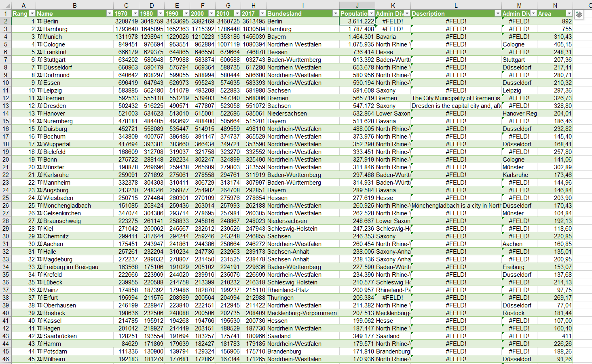Viewport: 592px width, 364px height.
Task: Click the Add Column data icon beside the table header
Action: [579, 15]
